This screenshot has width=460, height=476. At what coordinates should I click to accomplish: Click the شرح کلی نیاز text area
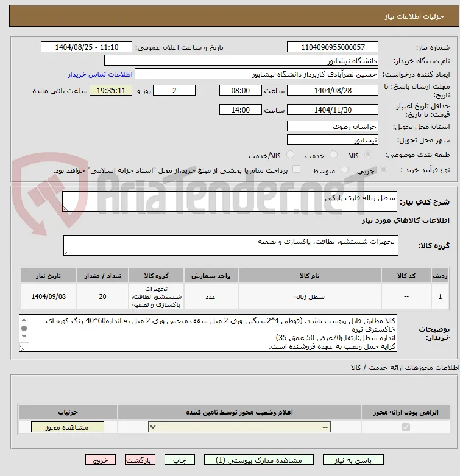pos(230,201)
